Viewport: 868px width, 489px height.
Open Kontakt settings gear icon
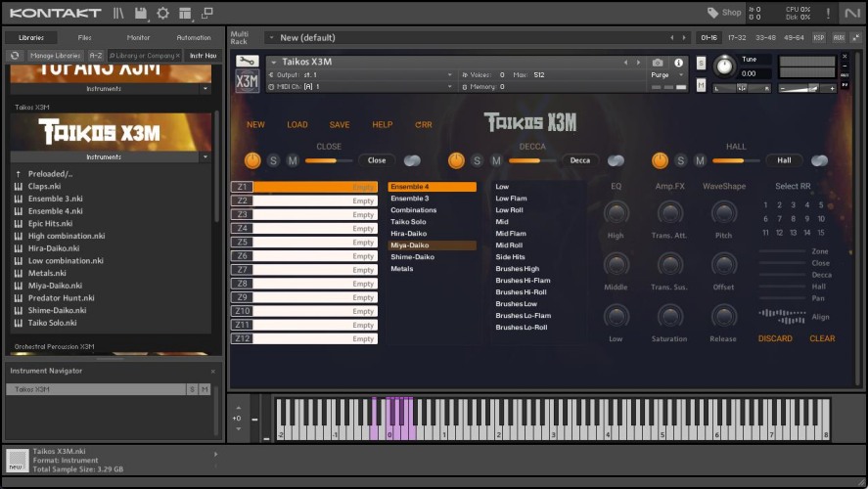click(x=162, y=13)
